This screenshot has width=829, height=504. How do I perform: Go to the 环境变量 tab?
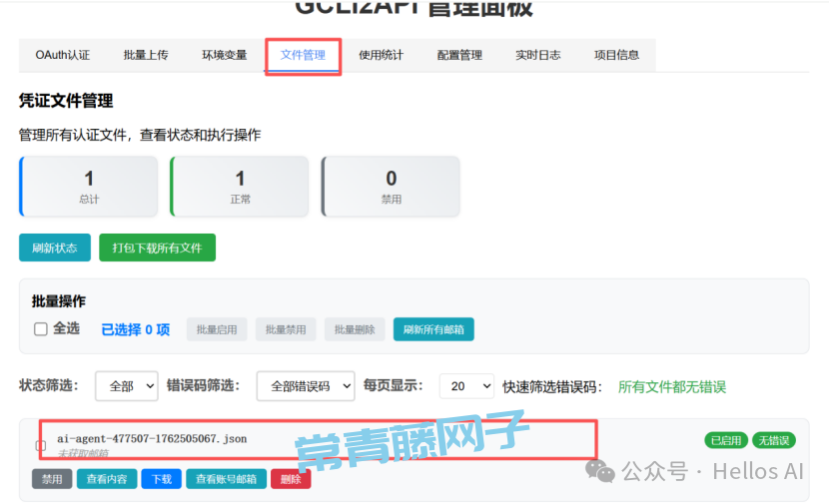point(224,55)
